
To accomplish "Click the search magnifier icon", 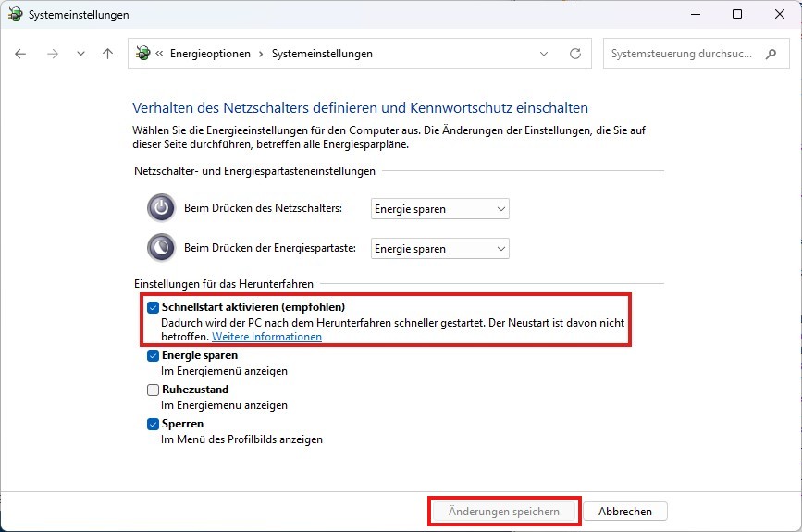I will point(771,54).
